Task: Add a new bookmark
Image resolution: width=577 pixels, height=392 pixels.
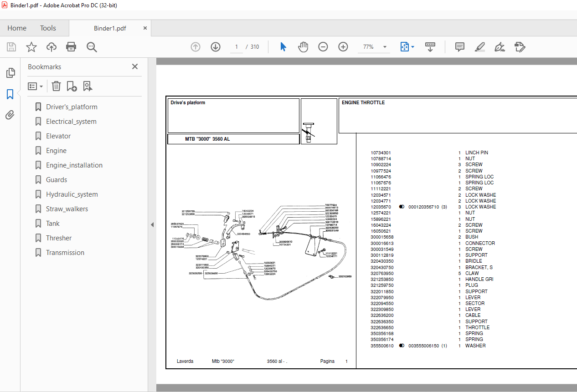Action: pos(72,86)
